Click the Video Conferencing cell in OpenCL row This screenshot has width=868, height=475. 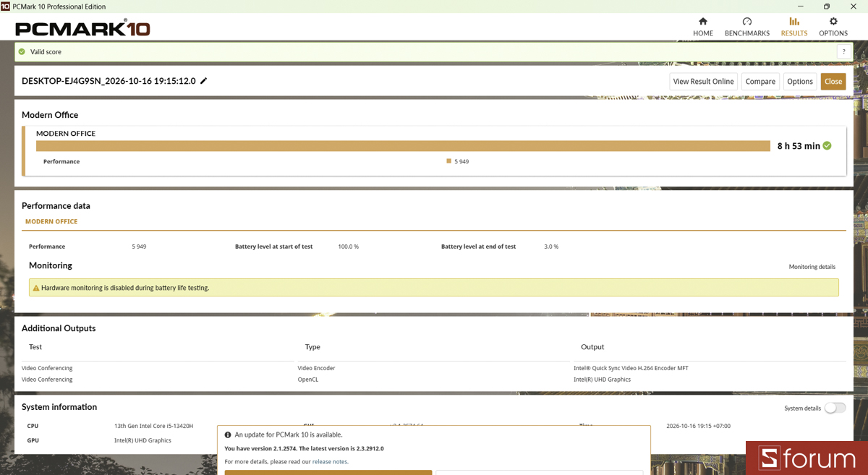[47, 380]
